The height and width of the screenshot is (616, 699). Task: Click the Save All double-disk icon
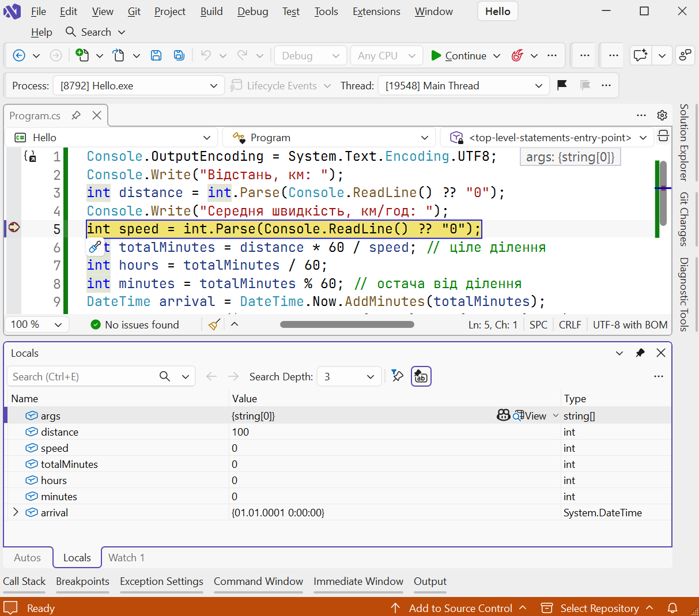(179, 55)
